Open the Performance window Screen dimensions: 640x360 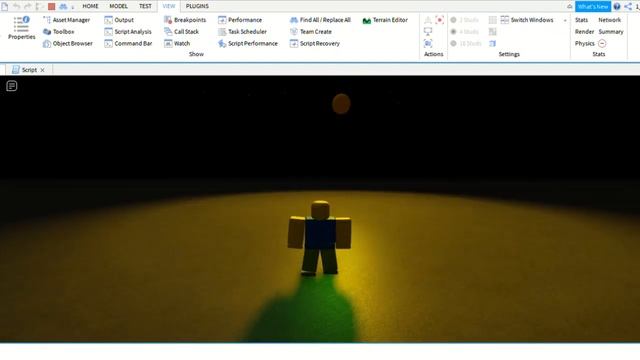[x=240, y=20]
